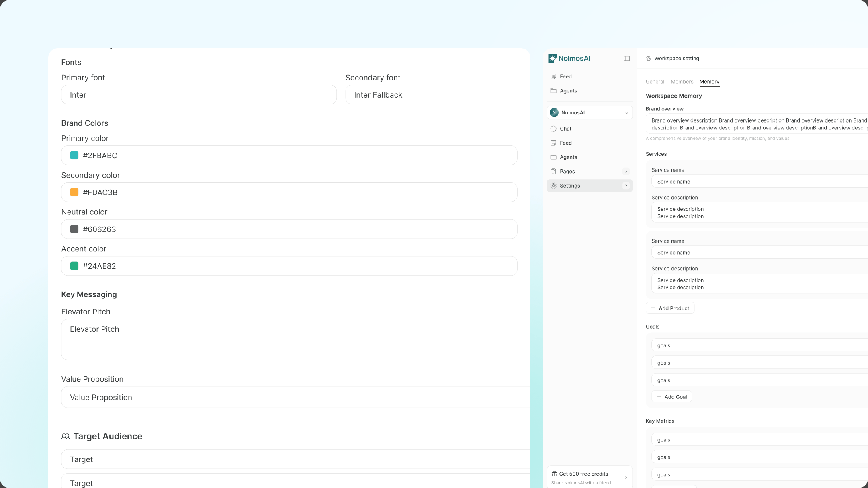Click the accent color #24AE82 swatch
The image size is (868, 488).
[74, 266]
